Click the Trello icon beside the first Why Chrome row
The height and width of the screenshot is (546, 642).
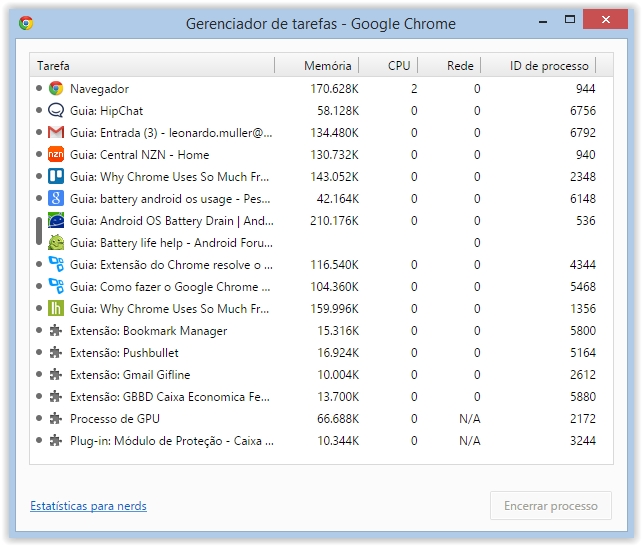pos(56,177)
